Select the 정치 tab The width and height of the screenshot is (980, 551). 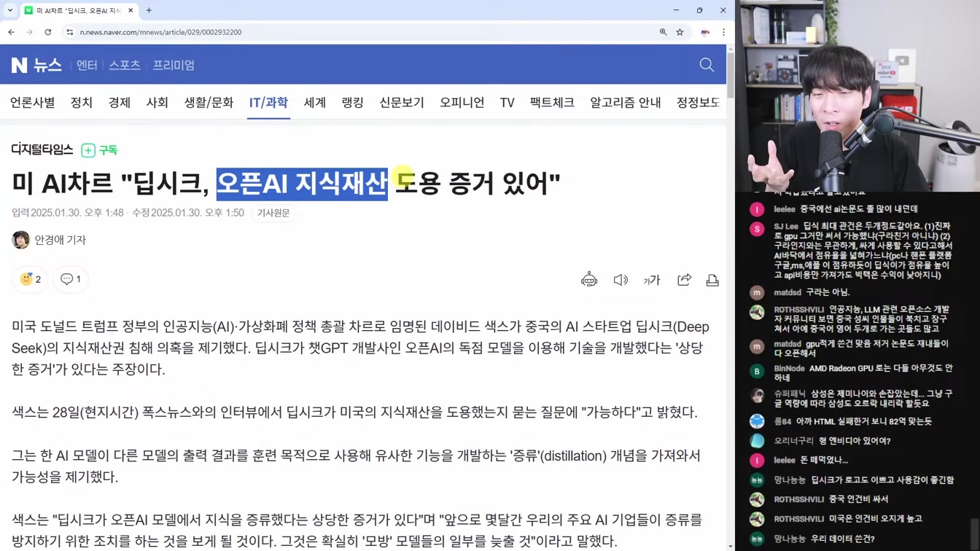(x=82, y=103)
